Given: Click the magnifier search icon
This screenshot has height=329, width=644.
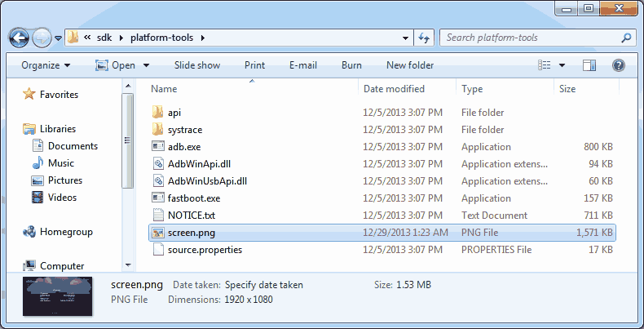Looking at the screenshot, I should 626,38.
